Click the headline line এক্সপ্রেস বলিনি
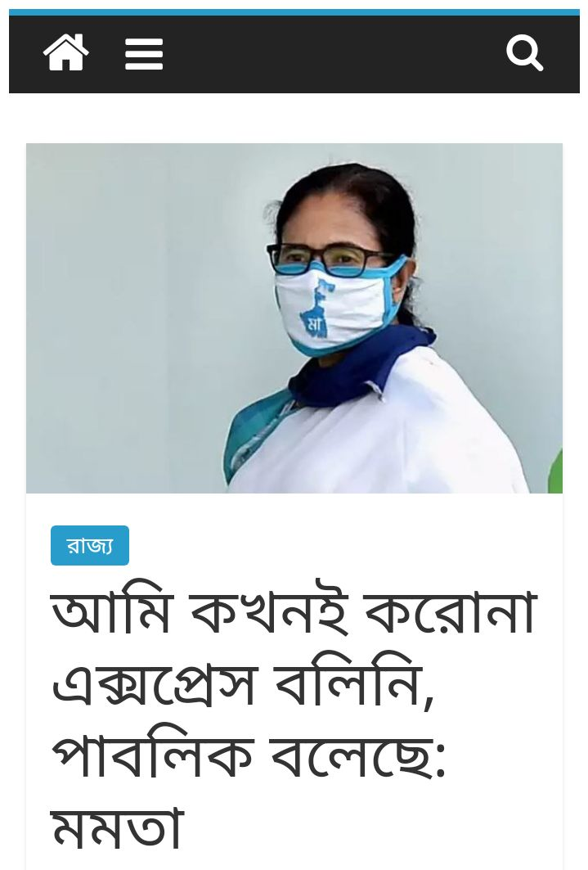 241,683
